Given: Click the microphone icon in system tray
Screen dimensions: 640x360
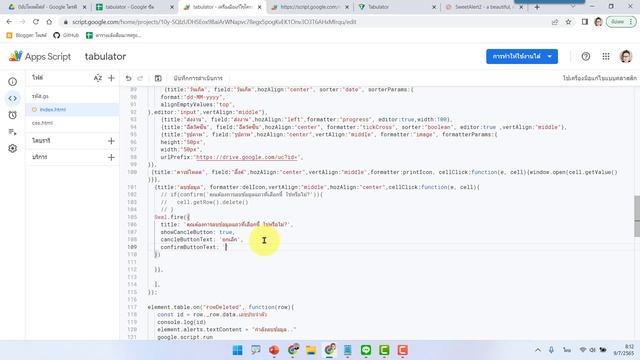Looking at the screenshot, I should [x=551, y=350].
